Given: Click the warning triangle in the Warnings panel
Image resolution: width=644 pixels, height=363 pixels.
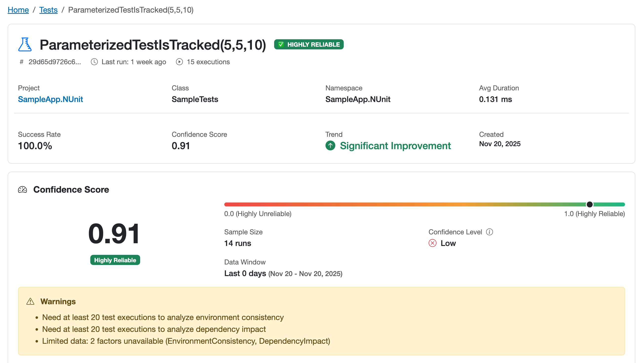Looking at the screenshot, I should click(30, 302).
